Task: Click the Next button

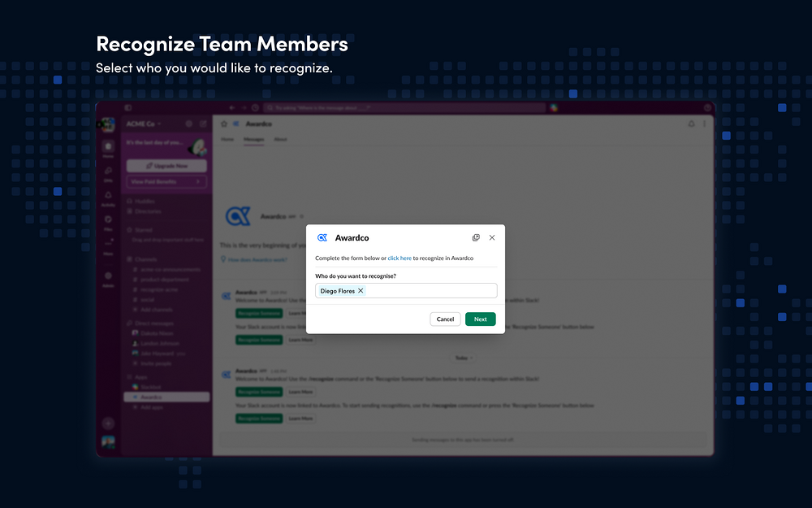Action: [480, 319]
